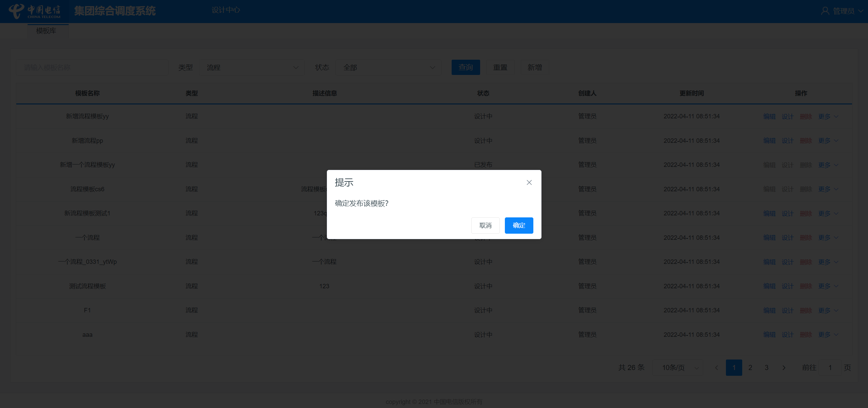Click 编辑 link for 测试流程模板 row

coord(769,286)
